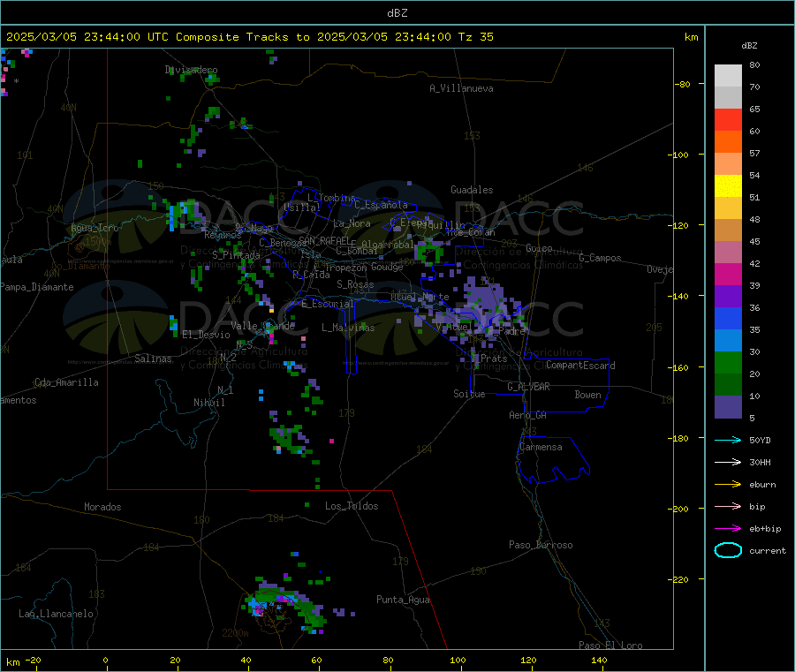795x672 pixels.
Task: Click the Soitue map label
Action: click(x=470, y=394)
